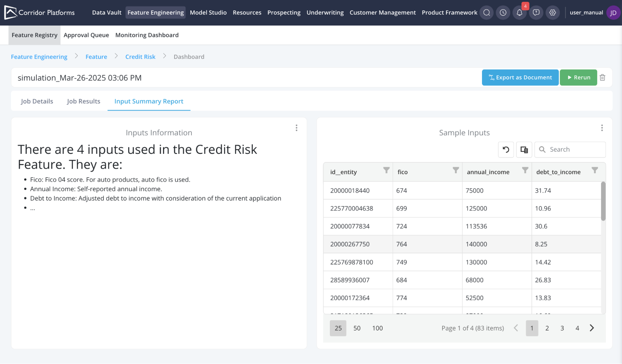Open Inputs Information panel options menu
This screenshot has height=364, width=622.
coord(297,128)
